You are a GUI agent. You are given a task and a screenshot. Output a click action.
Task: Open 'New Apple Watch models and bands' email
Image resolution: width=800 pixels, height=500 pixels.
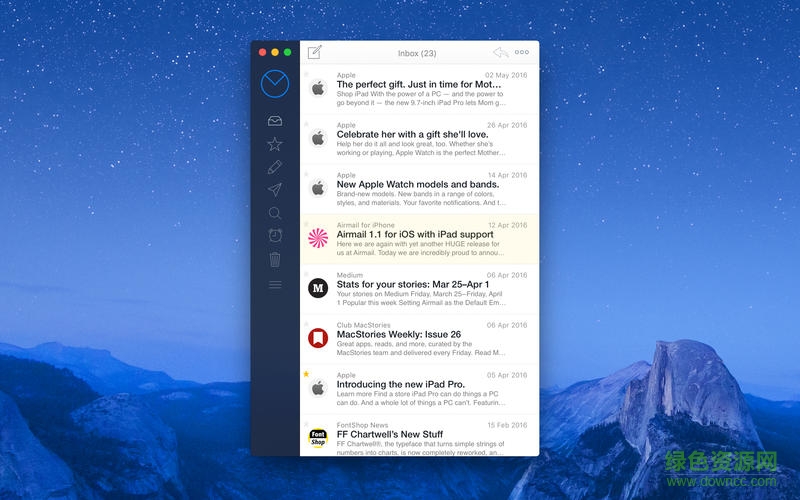[x=419, y=189]
